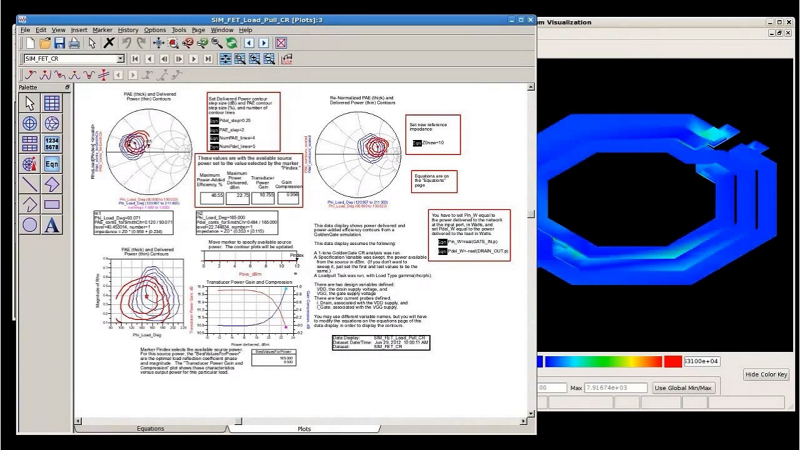Click the red color key swatch
This screenshot has width=800, height=450.
tap(673, 362)
